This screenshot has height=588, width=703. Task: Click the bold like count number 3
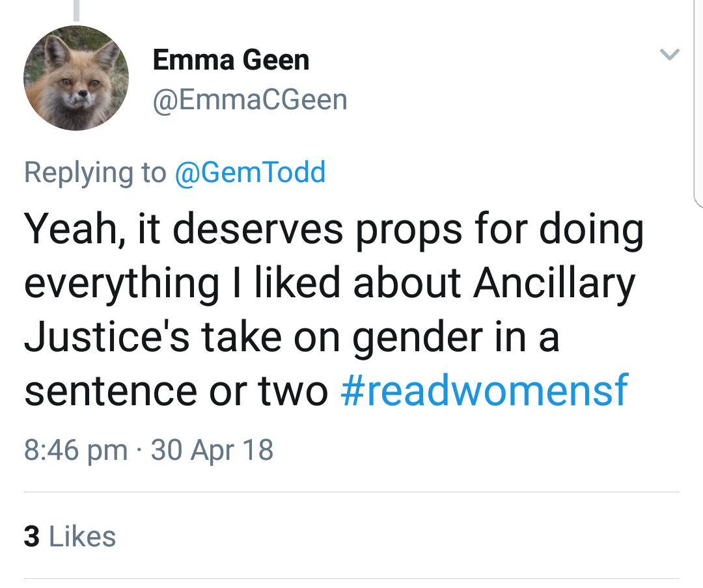point(31,537)
